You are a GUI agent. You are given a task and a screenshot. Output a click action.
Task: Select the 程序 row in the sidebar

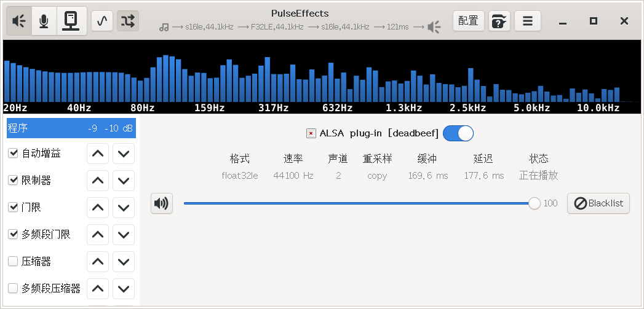71,128
